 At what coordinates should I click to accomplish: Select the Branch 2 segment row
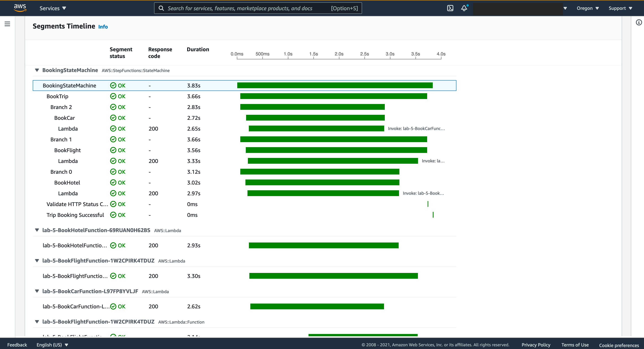[x=245, y=107]
